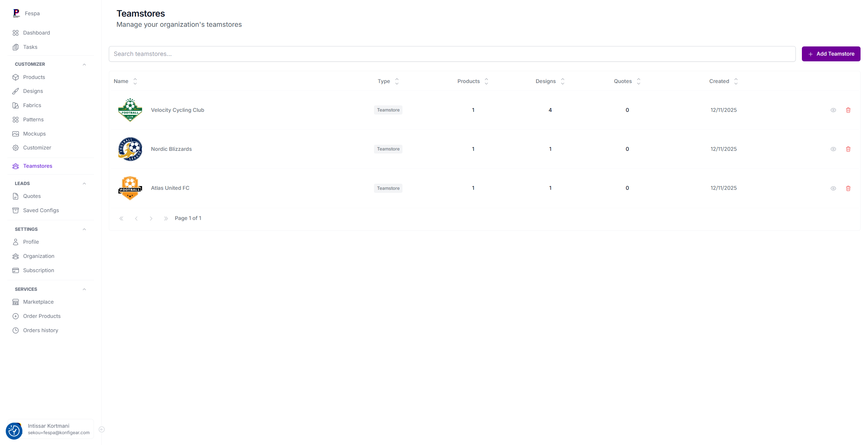868x445 pixels.
Task: Click the Orders history clock icon
Action: point(16,330)
